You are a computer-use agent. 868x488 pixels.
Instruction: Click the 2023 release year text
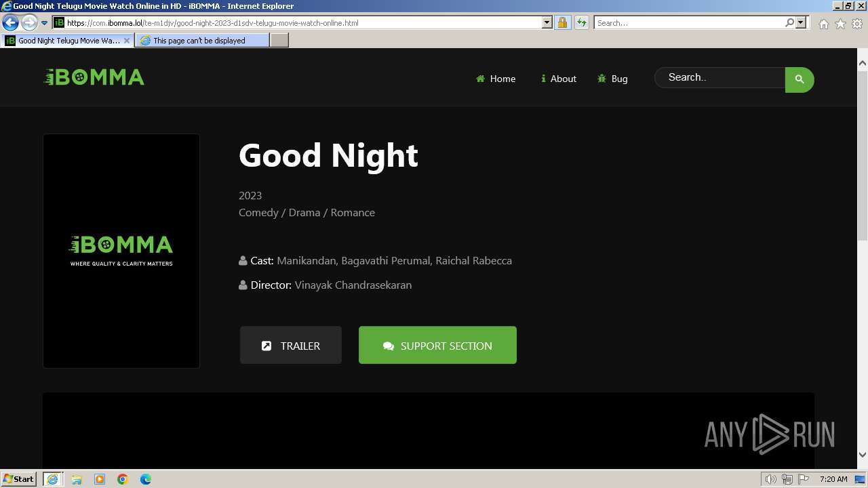[250, 195]
